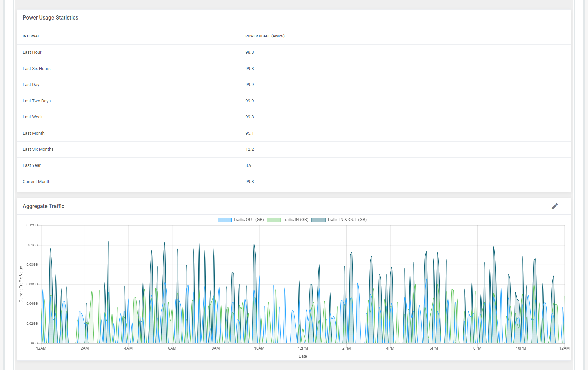588x370 pixels.
Task: Click the 6PM label on the time axis
Action: coord(434,348)
